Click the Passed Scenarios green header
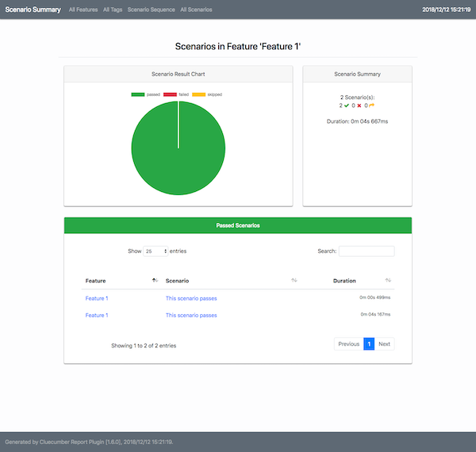The image size is (476, 452). pos(238,225)
